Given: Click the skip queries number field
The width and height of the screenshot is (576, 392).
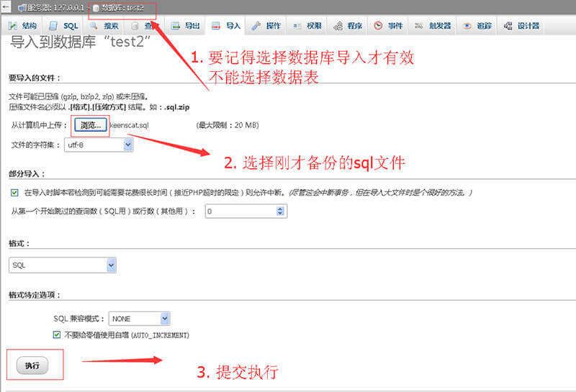Looking at the screenshot, I should [246, 211].
